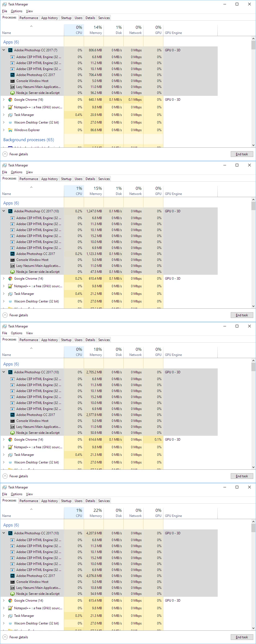Click Chrome icon in the 610.4 MB row
The width and height of the screenshot is (256, 644).
[x=10, y=279]
